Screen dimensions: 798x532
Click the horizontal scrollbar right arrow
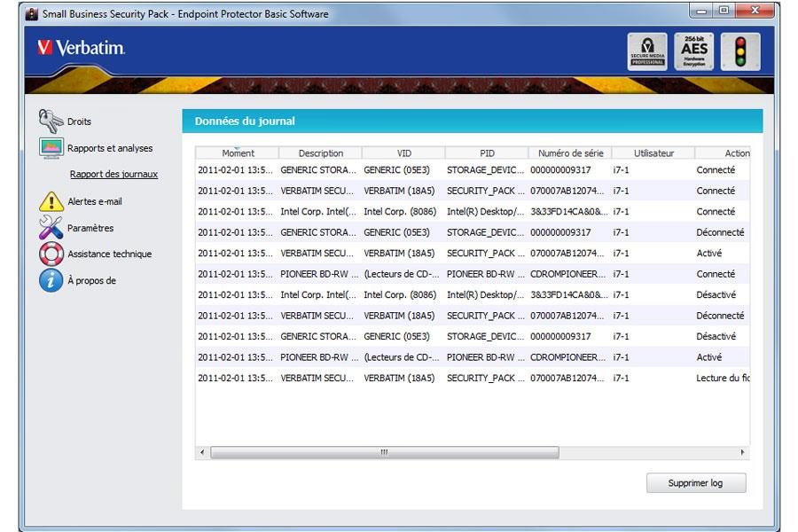pyautogui.click(x=743, y=452)
